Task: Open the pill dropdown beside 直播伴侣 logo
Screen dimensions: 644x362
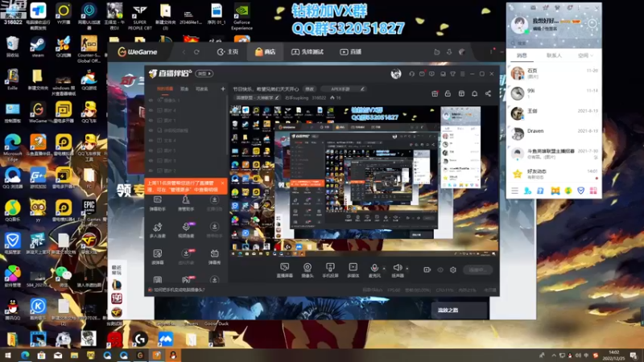Action: pyautogui.click(x=204, y=74)
